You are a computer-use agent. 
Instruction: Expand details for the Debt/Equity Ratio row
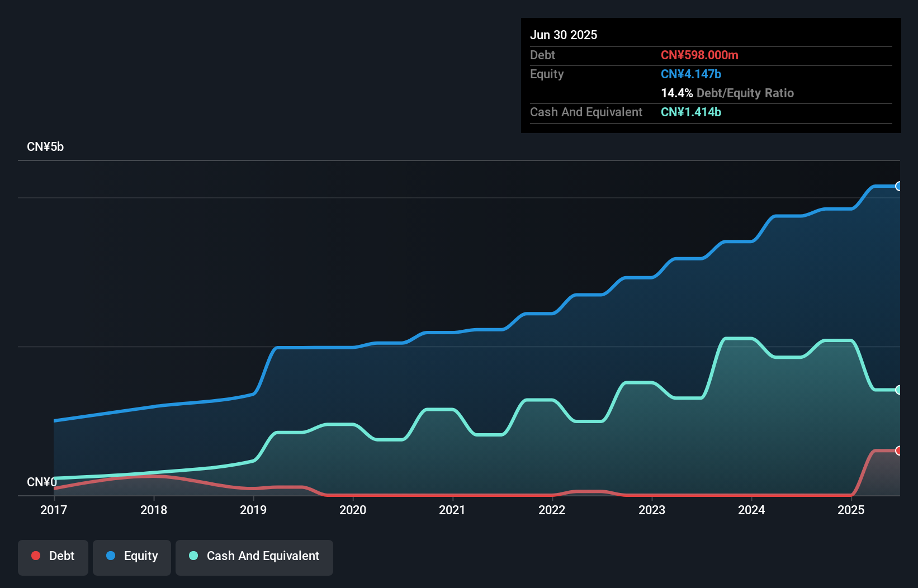coord(727,93)
